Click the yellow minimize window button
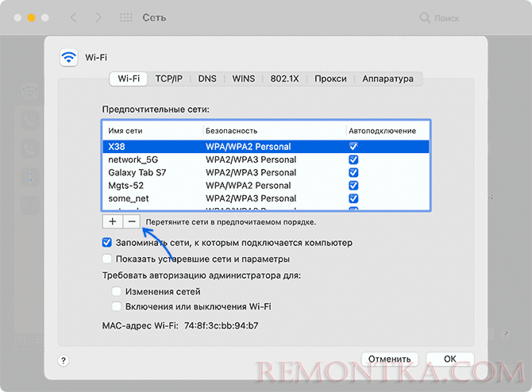 pyautogui.click(x=31, y=17)
